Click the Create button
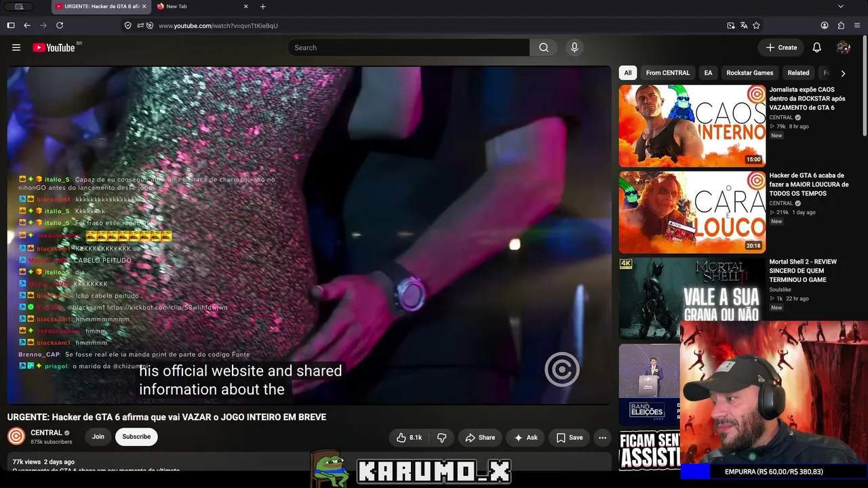Viewport: 868px width, 488px height. 781,47
